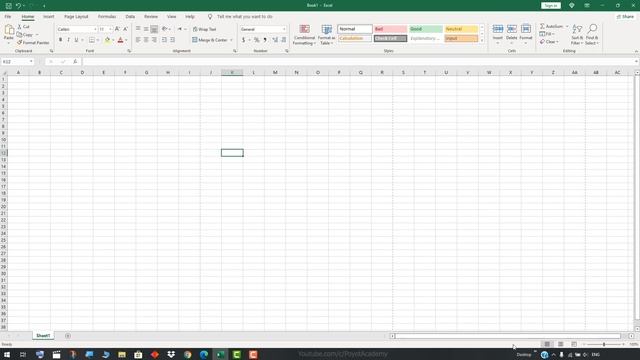Switch to the View tab
Image resolution: width=640 pixels, height=360 pixels.
point(171,17)
